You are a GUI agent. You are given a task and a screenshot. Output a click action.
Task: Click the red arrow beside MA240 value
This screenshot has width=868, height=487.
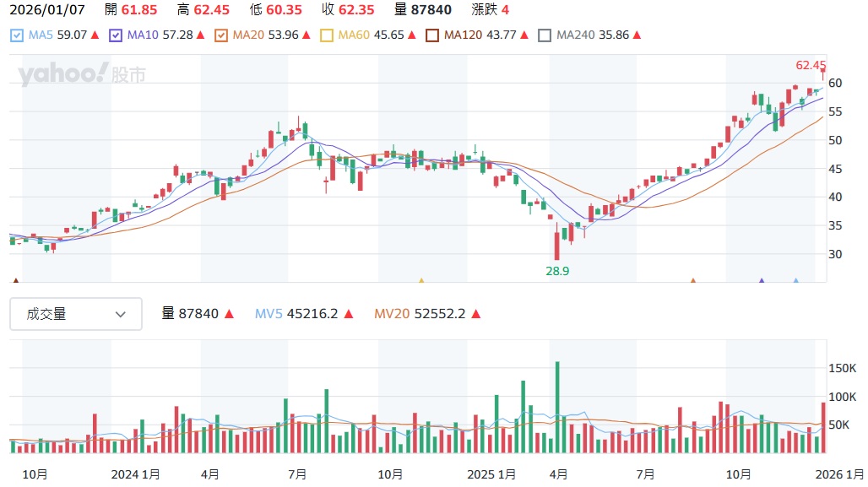(x=637, y=35)
